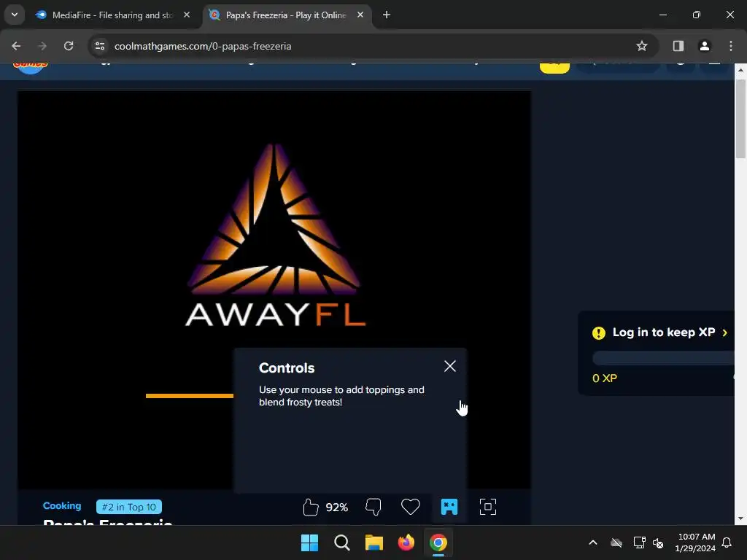Viewport: 747px width, 560px height.
Task: Open the Cooking category link
Action: [62, 506]
